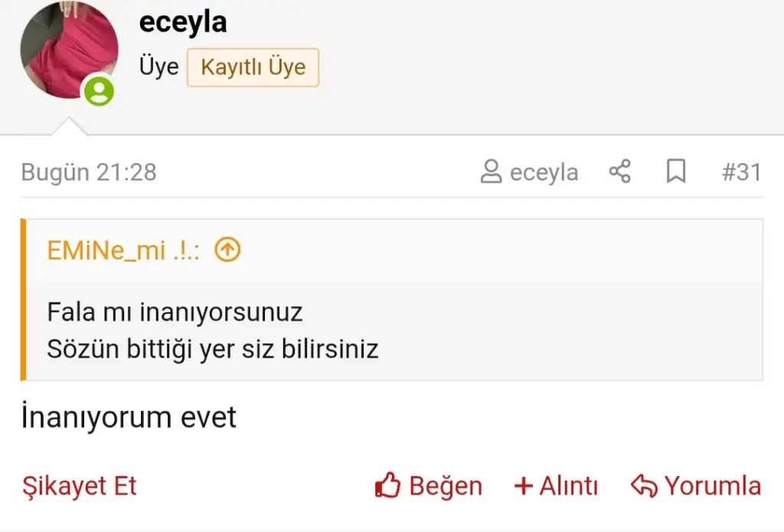The width and height of the screenshot is (784, 532).
Task: Click the share icon in post header
Action: pyautogui.click(x=619, y=172)
